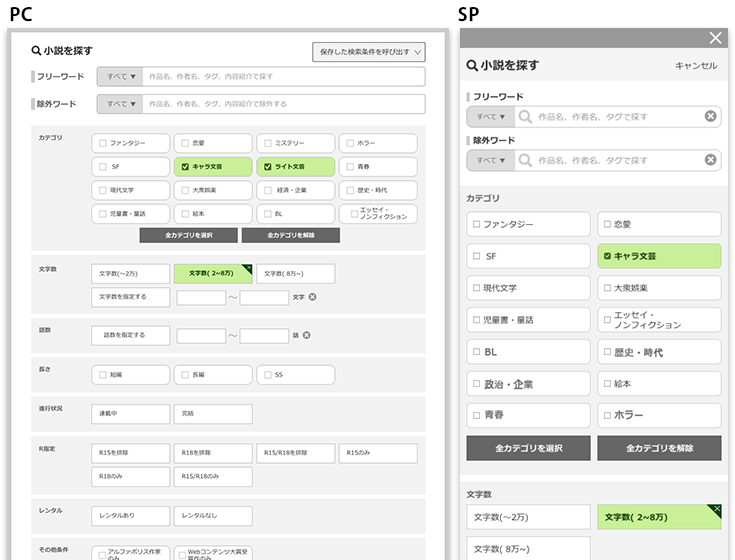This screenshot has width=735, height=560.
Task: Click the PC episode count range clear icon
Action: coord(307,335)
